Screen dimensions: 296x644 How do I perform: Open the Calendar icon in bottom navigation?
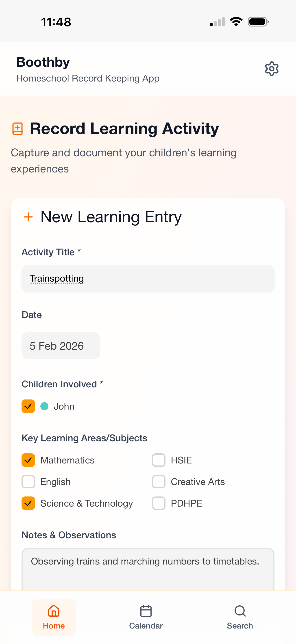tap(146, 611)
